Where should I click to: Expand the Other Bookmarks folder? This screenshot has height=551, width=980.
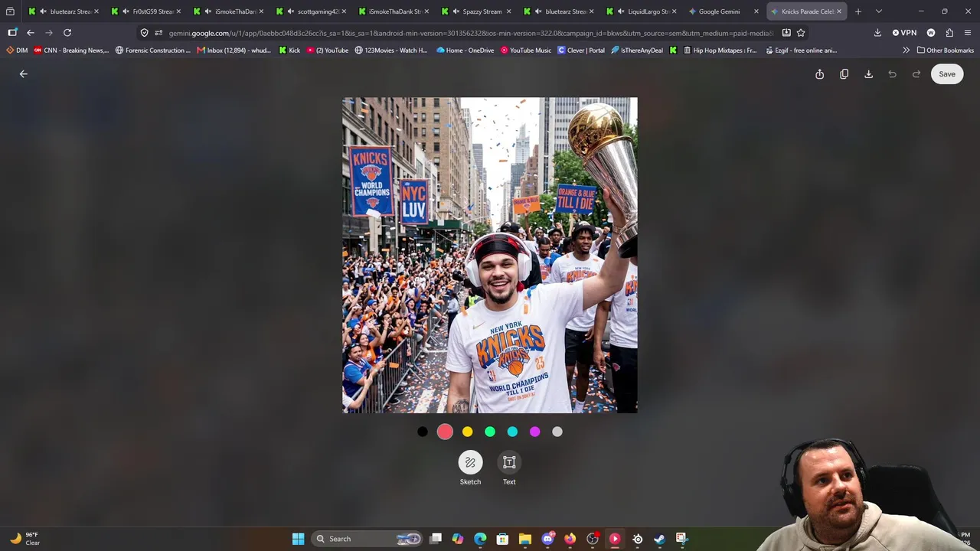pyautogui.click(x=944, y=51)
